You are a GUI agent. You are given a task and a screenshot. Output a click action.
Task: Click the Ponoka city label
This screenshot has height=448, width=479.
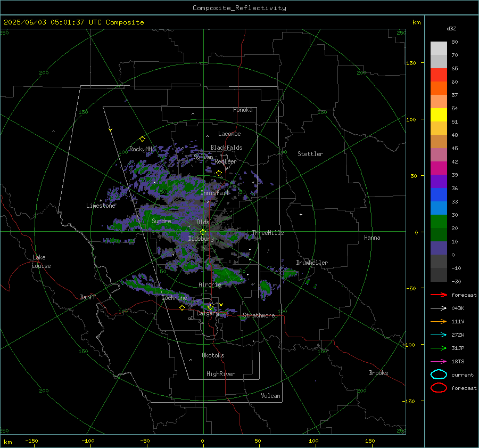pos(243,110)
